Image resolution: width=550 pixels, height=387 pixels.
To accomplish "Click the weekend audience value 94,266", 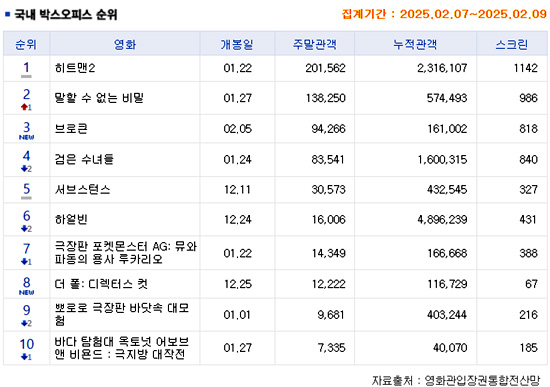I will click(x=328, y=129).
